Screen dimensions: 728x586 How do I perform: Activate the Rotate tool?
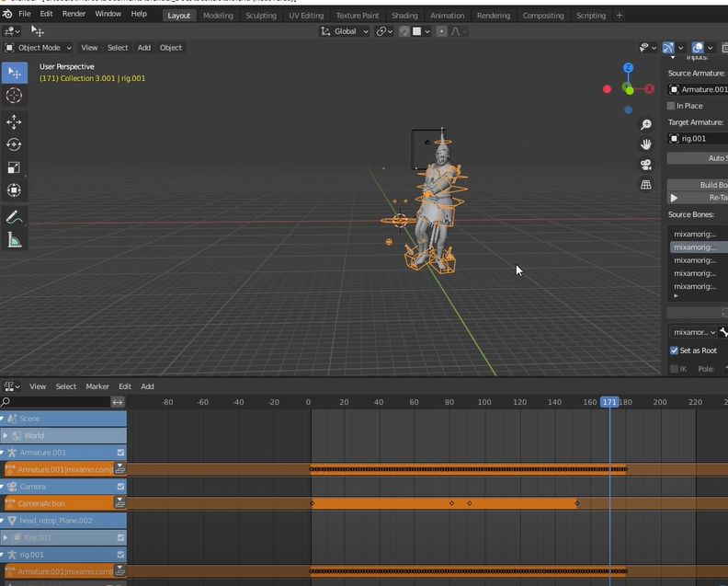[x=14, y=144]
